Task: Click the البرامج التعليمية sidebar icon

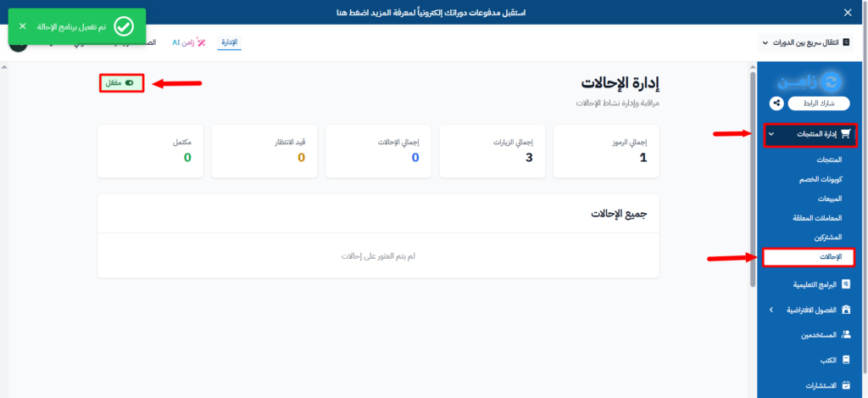Action: tap(845, 284)
